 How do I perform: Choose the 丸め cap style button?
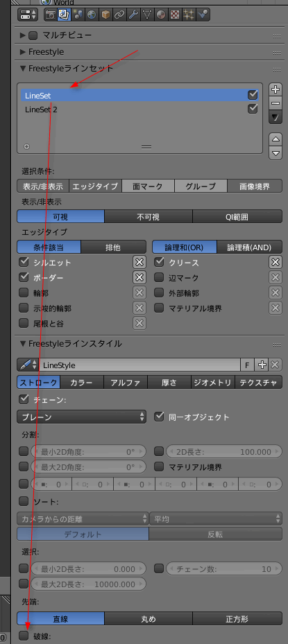(148, 618)
